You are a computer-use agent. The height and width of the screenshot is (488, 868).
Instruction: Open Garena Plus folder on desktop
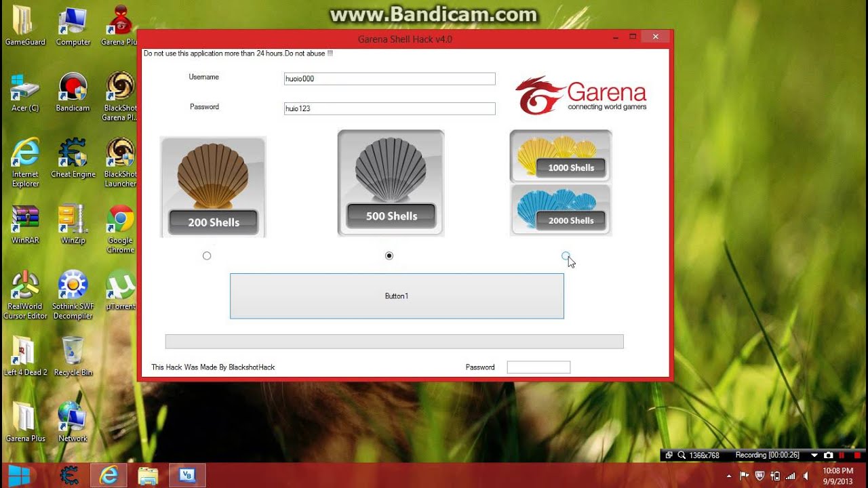tap(25, 422)
